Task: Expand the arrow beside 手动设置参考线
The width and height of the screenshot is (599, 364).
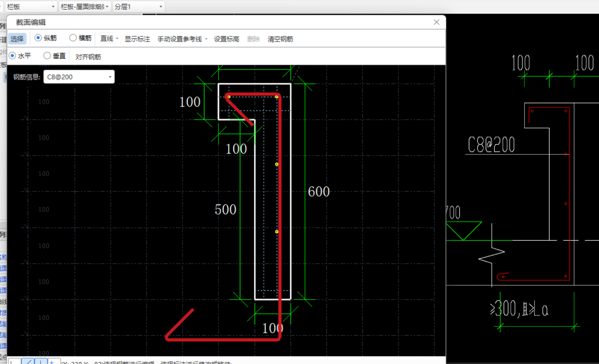Action: 206,39
